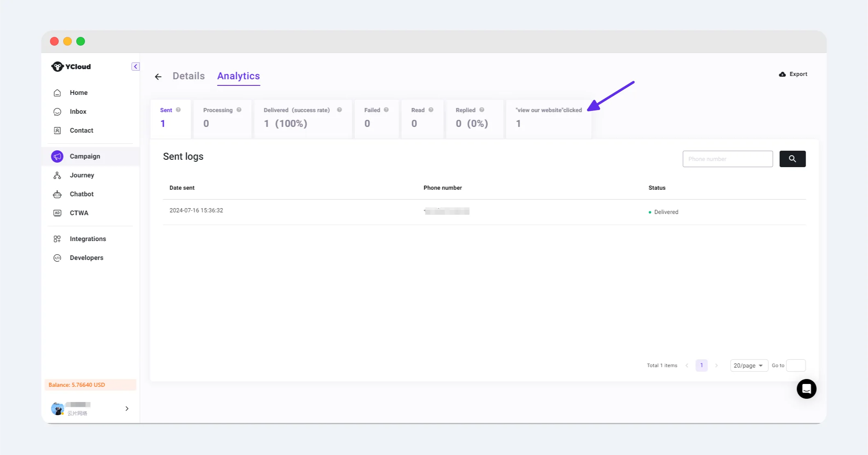The height and width of the screenshot is (455, 868).
Task: Click the account avatar at bottom left
Action: tap(57, 409)
